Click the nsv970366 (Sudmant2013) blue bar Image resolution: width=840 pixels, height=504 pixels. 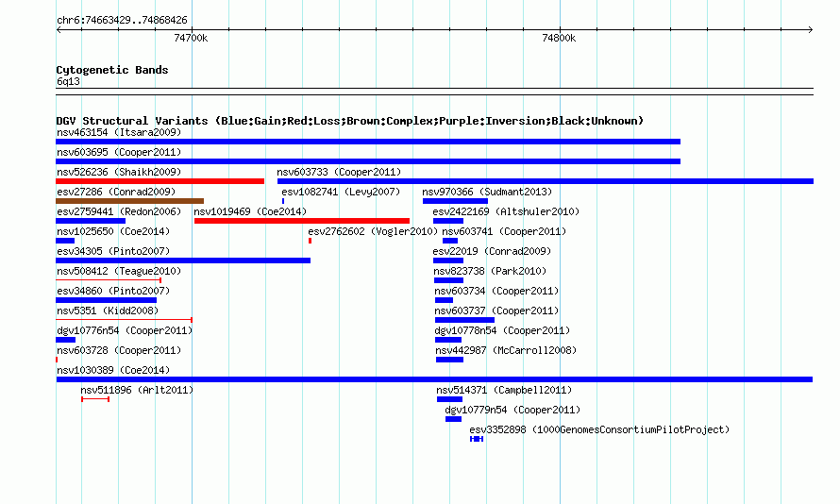[x=455, y=201]
